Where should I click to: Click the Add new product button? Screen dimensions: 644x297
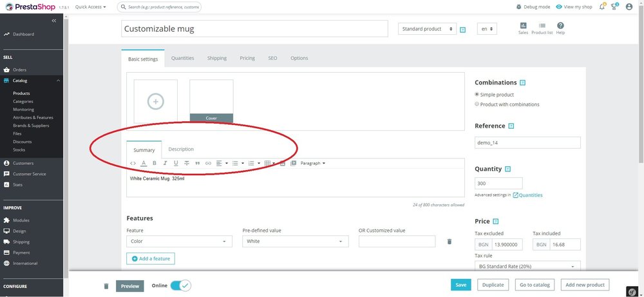[585, 285]
